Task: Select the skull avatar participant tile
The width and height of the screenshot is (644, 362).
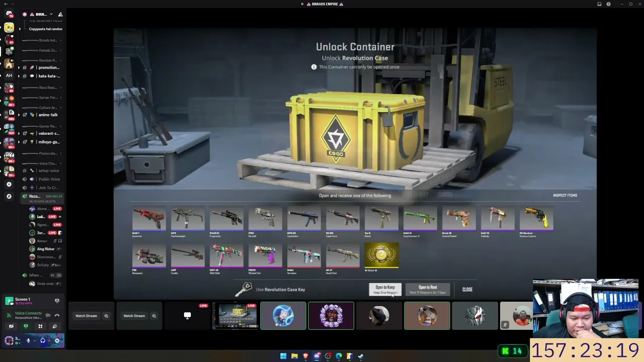Action: [331, 316]
